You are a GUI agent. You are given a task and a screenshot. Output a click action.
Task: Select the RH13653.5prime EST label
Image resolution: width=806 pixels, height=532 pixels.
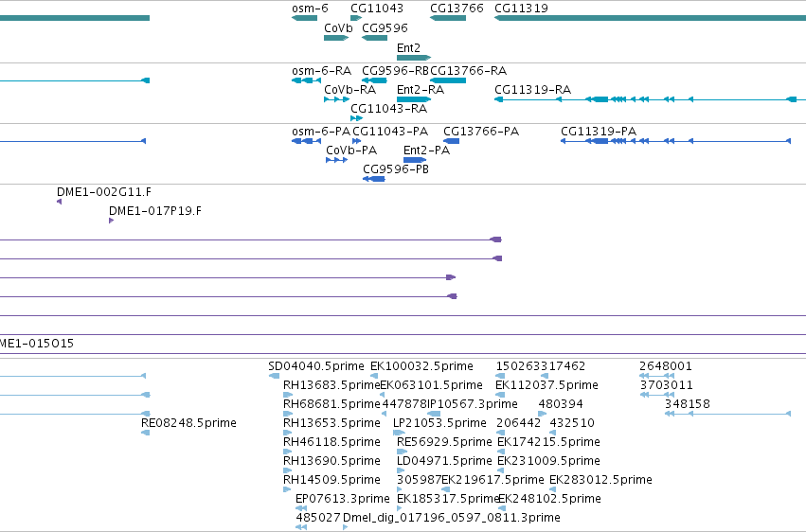331,424
